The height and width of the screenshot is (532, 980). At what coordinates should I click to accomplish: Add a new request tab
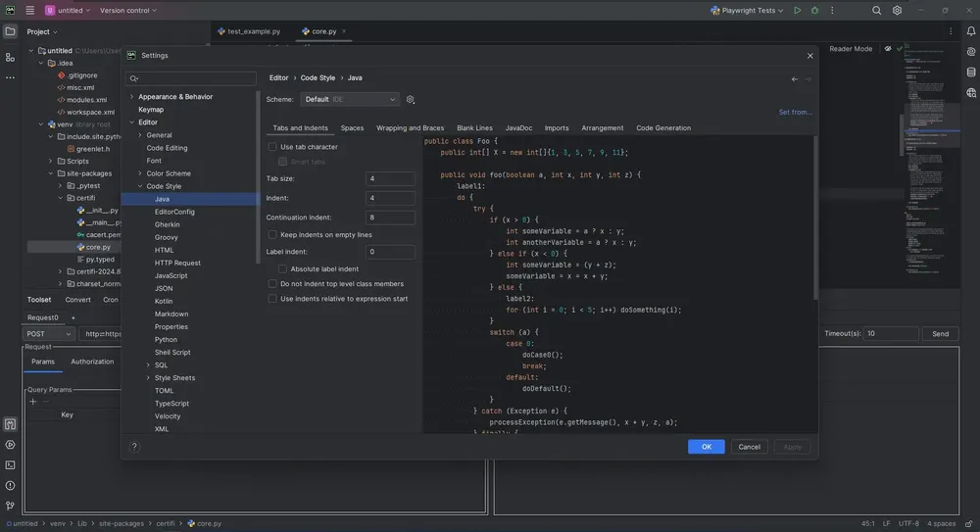(73, 317)
